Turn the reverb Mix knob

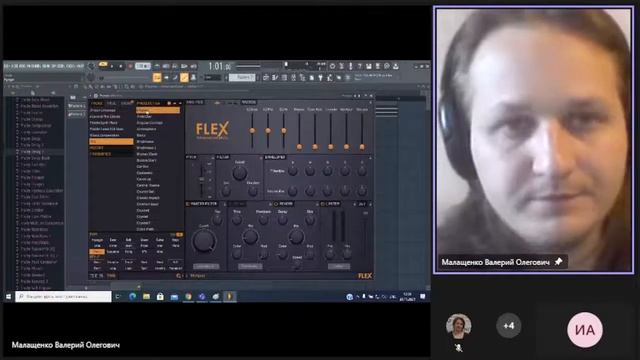(x=296, y=236)
